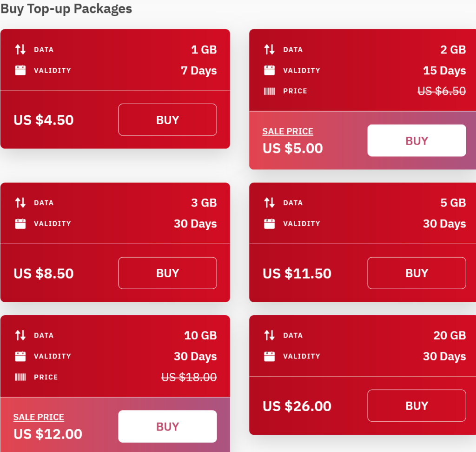Viewport: 476px width, 452px height.
Task: Click data arrows icon on 20 GB package
Action: (269, 335)
